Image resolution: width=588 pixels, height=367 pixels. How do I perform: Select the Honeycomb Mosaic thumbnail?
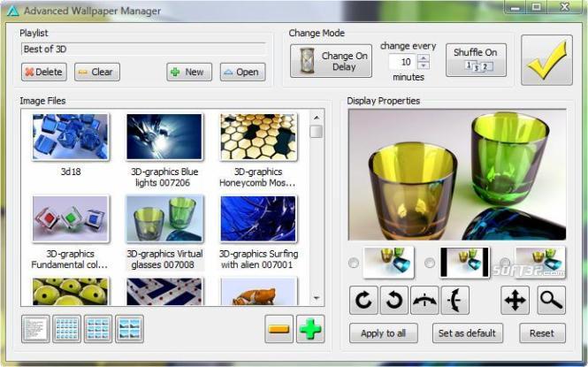coord(258,137)
